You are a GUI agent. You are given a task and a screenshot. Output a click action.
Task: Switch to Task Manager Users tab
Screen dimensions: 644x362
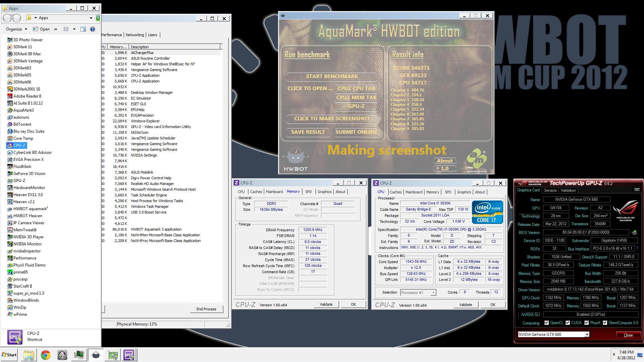153,35
